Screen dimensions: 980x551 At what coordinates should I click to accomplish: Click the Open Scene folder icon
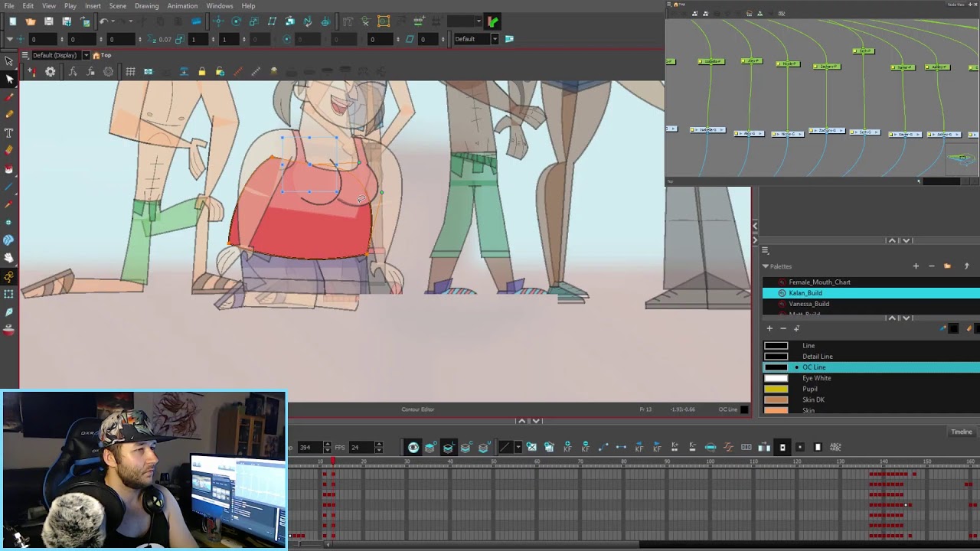tap(31, 21)
